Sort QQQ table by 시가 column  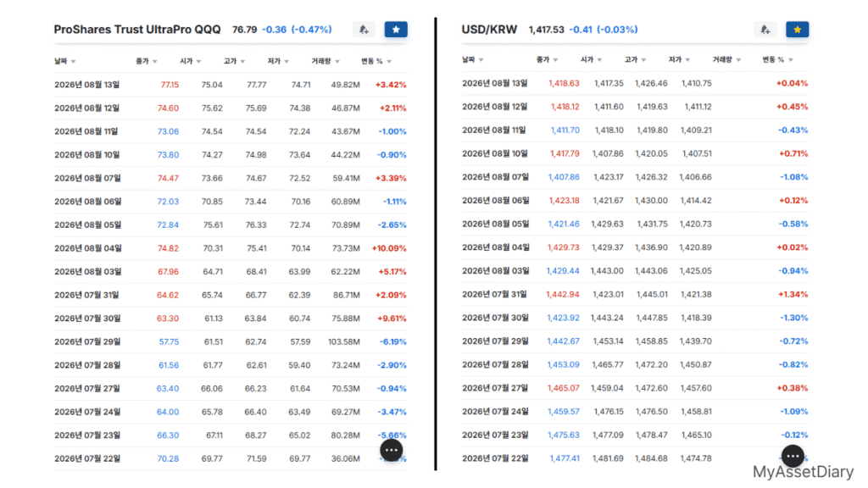[x=191, y=61]
